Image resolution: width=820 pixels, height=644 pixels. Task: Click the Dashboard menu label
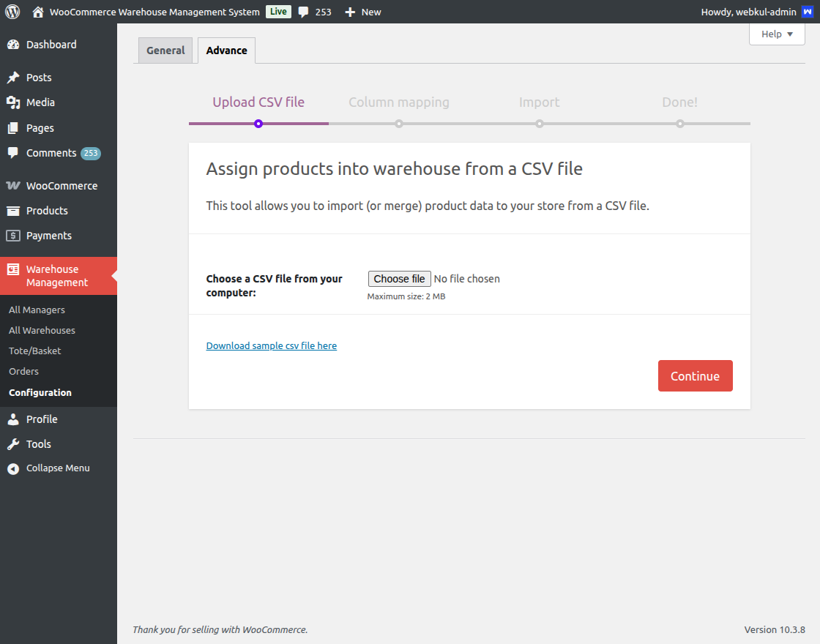[51, 45]
